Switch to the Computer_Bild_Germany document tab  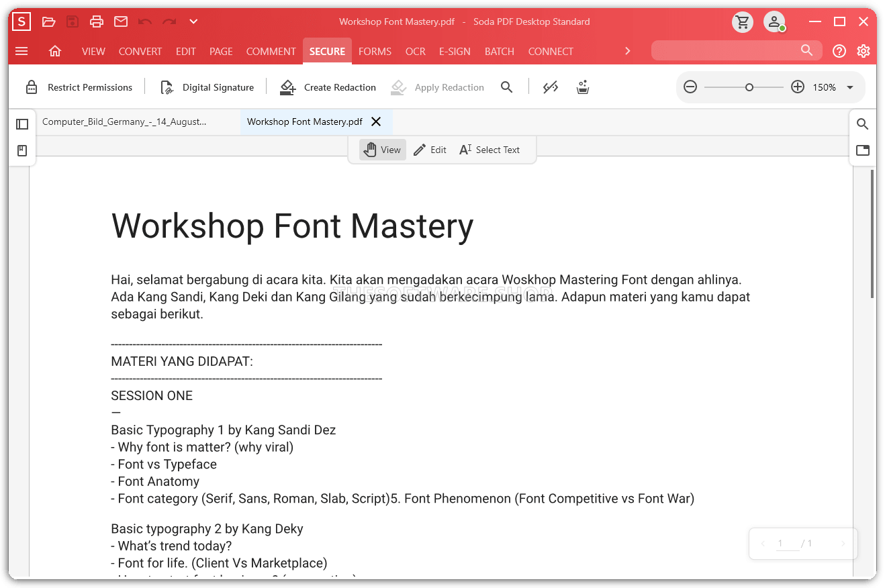click(x=124, y=121)
